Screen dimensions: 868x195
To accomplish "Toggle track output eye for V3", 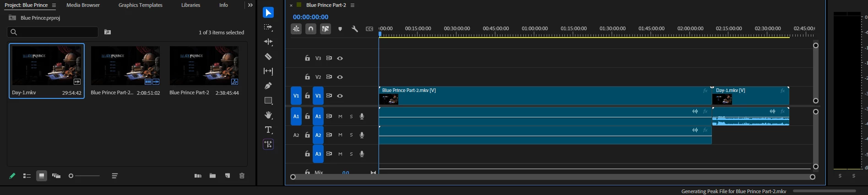I will [x=340, y=58].
